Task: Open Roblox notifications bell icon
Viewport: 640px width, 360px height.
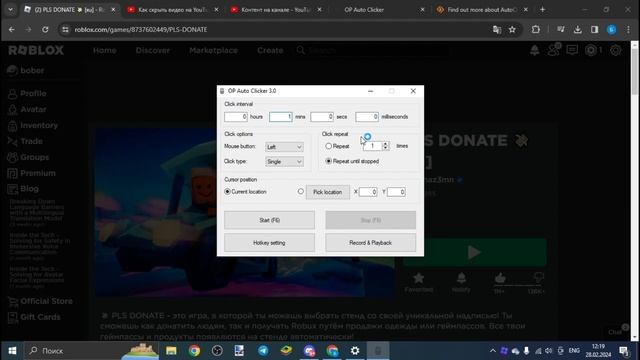Action: [x=534, y=50]
